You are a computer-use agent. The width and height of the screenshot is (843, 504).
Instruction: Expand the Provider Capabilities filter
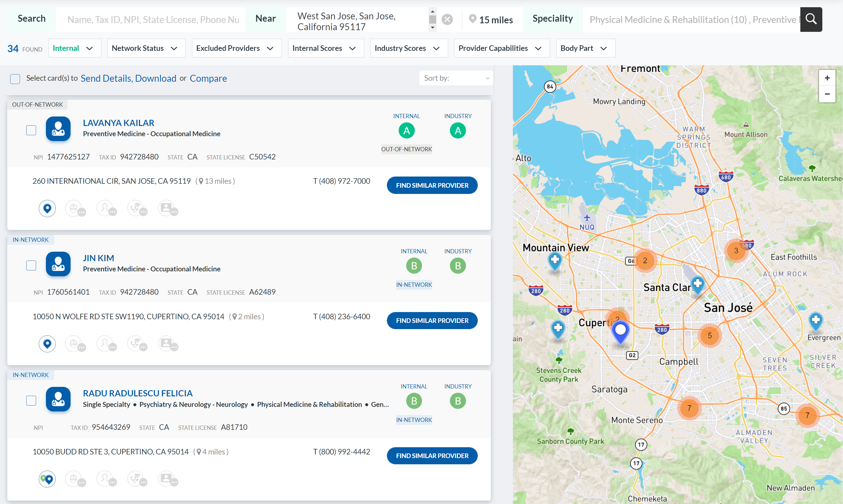pyautogui.click(x=502, y=48)
